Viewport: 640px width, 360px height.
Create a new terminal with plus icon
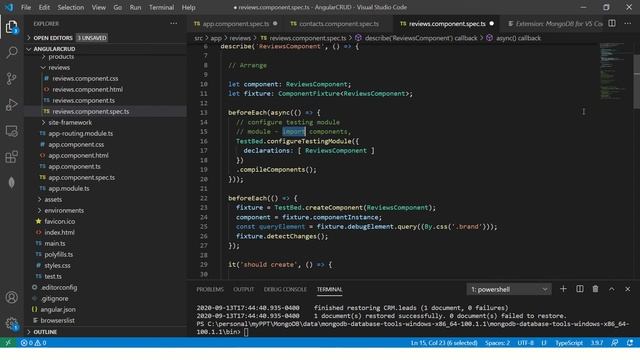tap(563, 289)
